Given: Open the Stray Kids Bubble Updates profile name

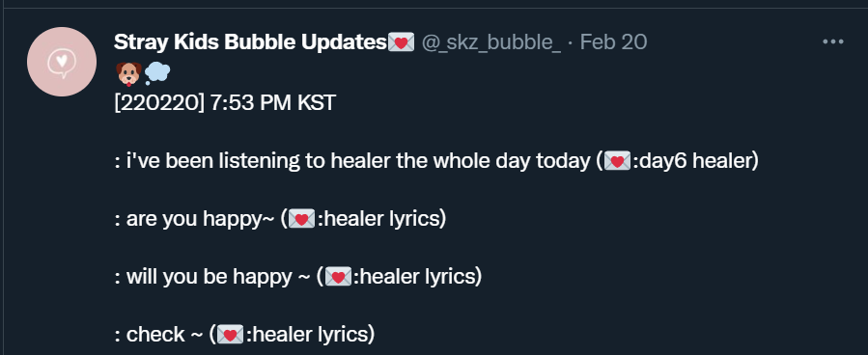Looking at the screenshot, I should 250,42.
